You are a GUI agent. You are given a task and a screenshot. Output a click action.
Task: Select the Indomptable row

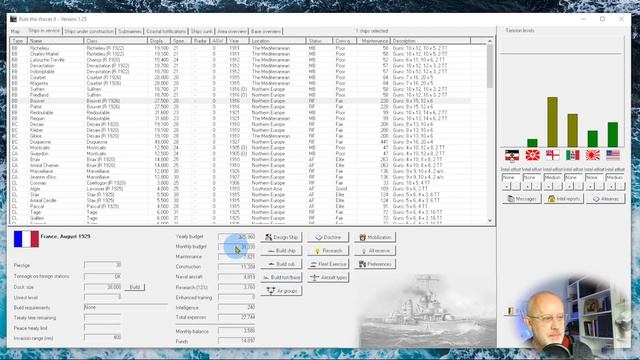240,71
